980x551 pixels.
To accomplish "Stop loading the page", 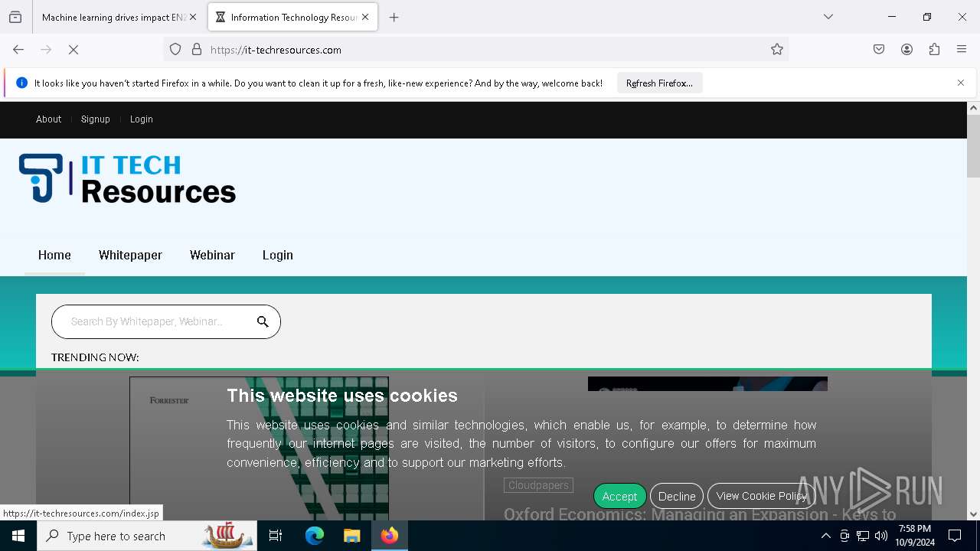I will pyautogui.click(x=73, y=50).
